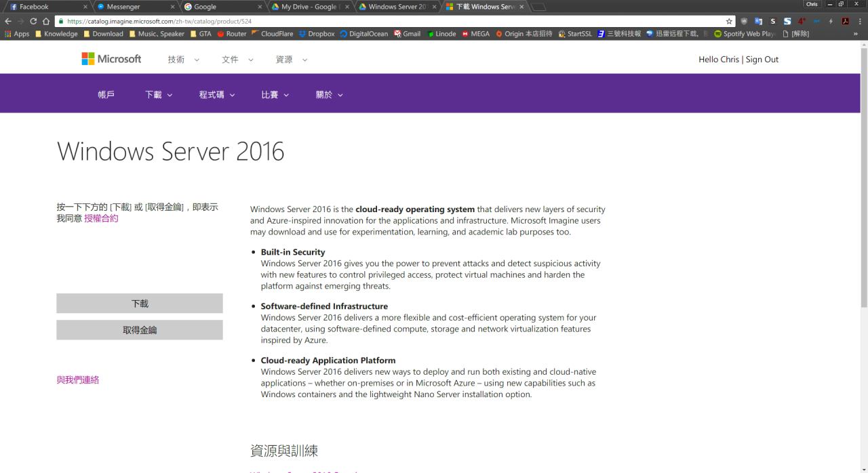Open the Gmail bookmark

[x=407, y=34]
